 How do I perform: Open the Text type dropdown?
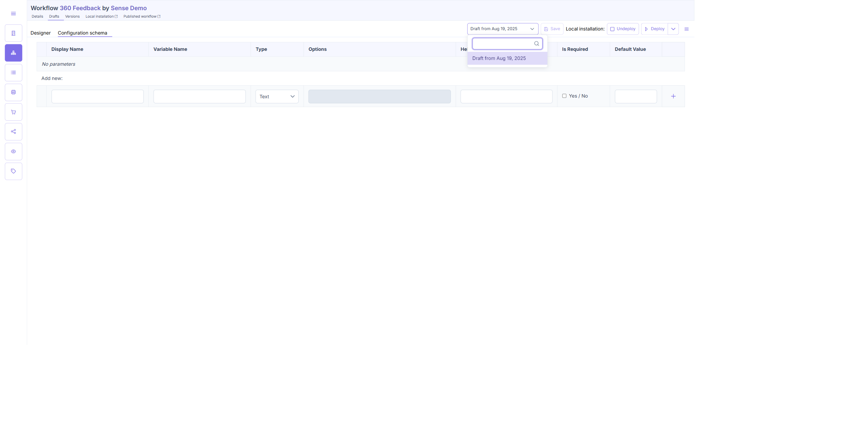coord(277,97)
